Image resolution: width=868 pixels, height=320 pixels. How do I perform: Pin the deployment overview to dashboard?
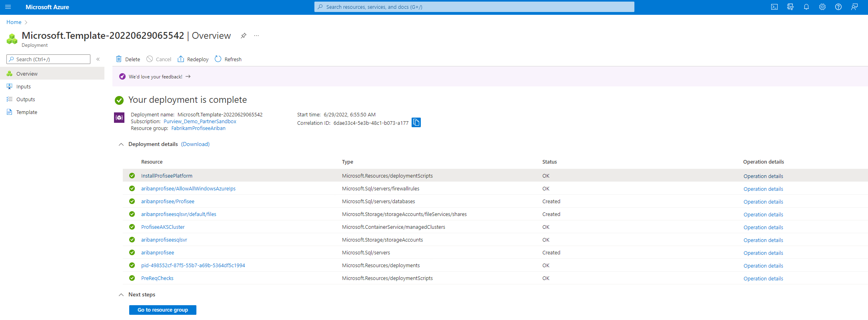tap(243, 36)
